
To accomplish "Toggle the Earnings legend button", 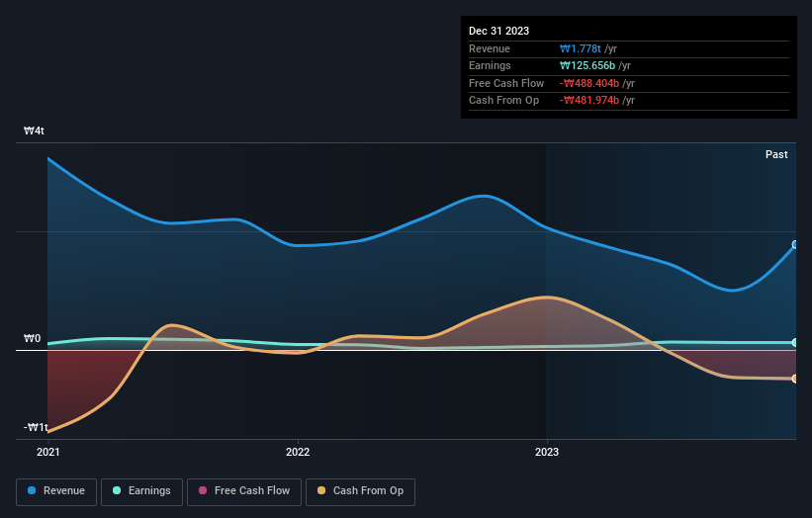I will tap(141, 491).
